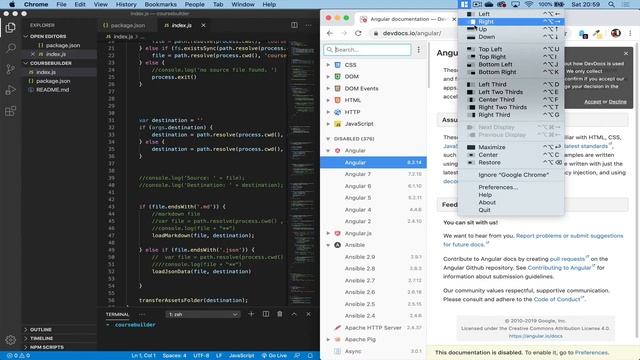Screen dimensions: 640x360
Task: Open the Search view in VS Code activity bar
Action: pos(11,48)
